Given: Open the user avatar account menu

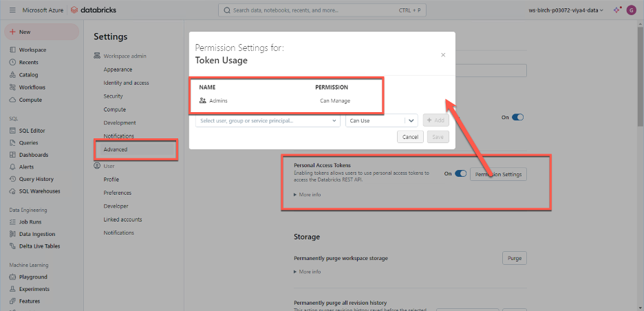Looking at the screenshot, I should click(x=631, y=10).
